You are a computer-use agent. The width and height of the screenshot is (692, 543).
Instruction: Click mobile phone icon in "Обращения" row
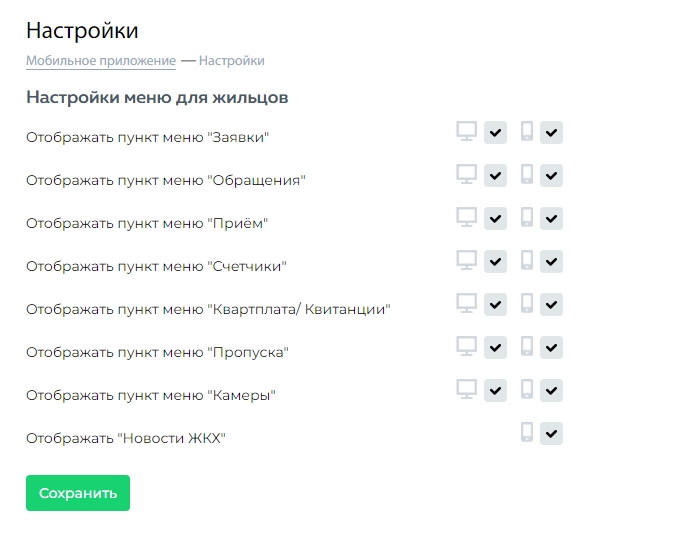tap(527, 175)
